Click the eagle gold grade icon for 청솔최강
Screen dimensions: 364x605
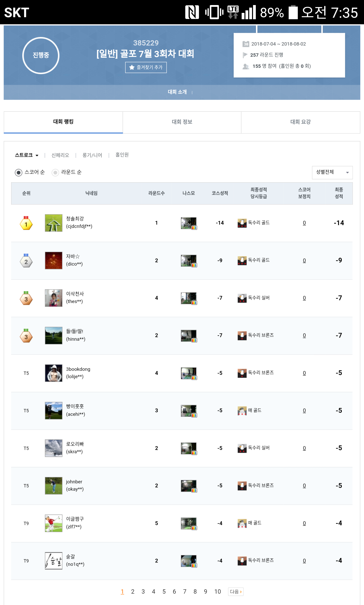242,223
